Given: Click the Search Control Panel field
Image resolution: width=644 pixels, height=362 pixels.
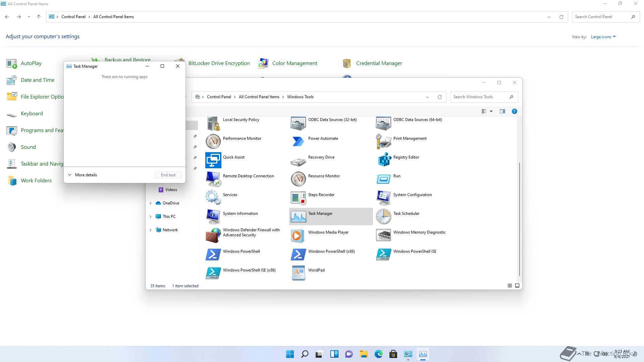Looking at the screenshot, I should tap(606, 17).
